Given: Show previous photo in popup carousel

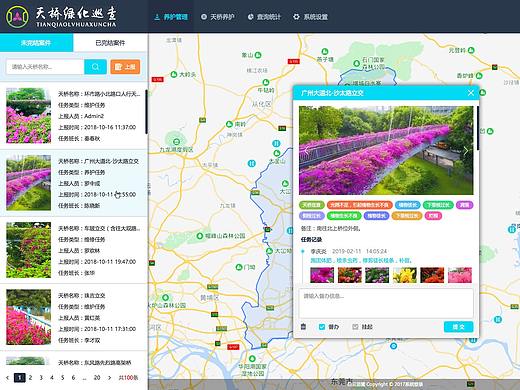Looking at the screenshot, I should [x=306, y=151].
